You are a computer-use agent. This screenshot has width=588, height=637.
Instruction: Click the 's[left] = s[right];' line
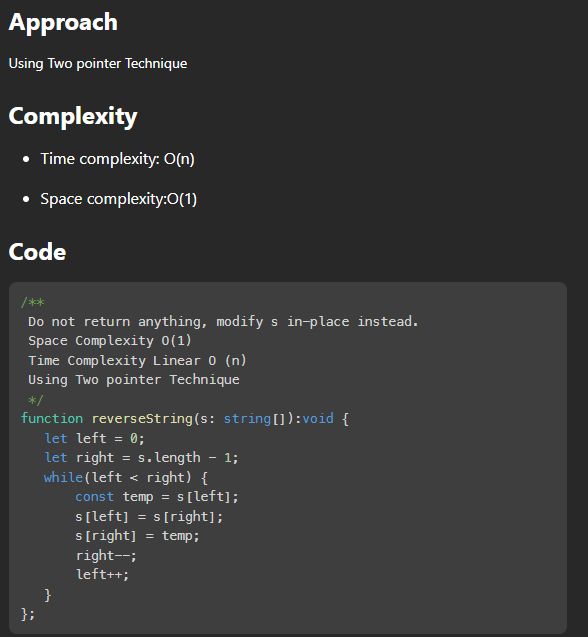coord(149,516)
